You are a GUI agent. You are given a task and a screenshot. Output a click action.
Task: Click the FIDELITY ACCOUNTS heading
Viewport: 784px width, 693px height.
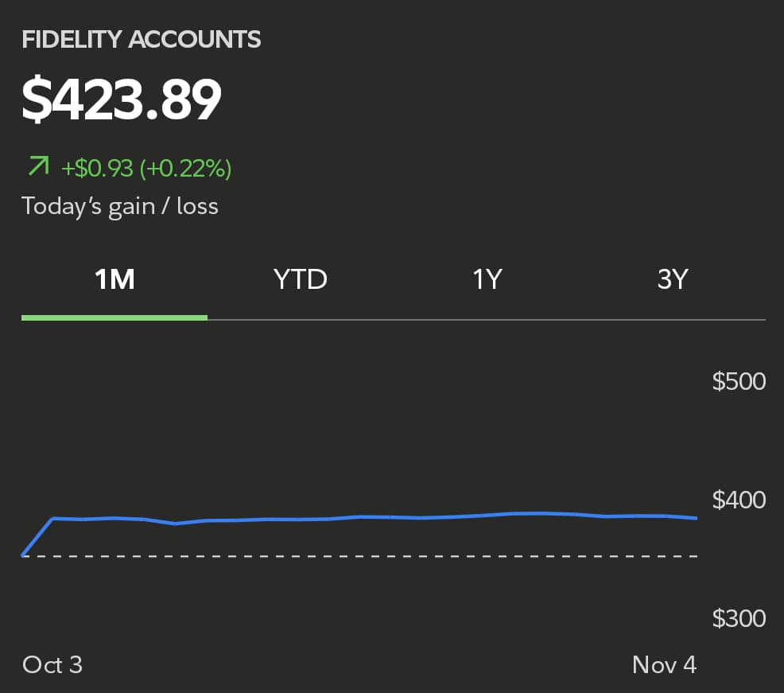tap(142, 39)
